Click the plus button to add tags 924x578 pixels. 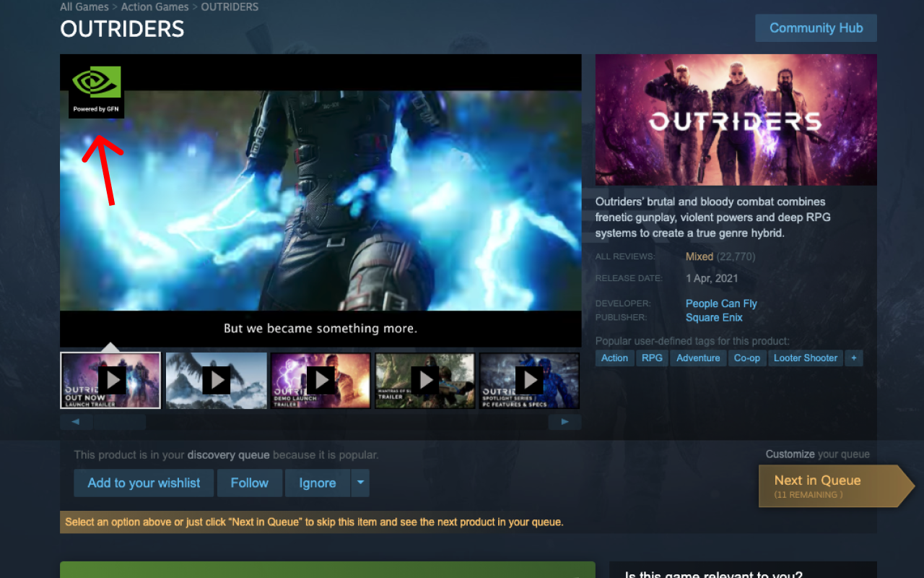[x=854, y=358]
